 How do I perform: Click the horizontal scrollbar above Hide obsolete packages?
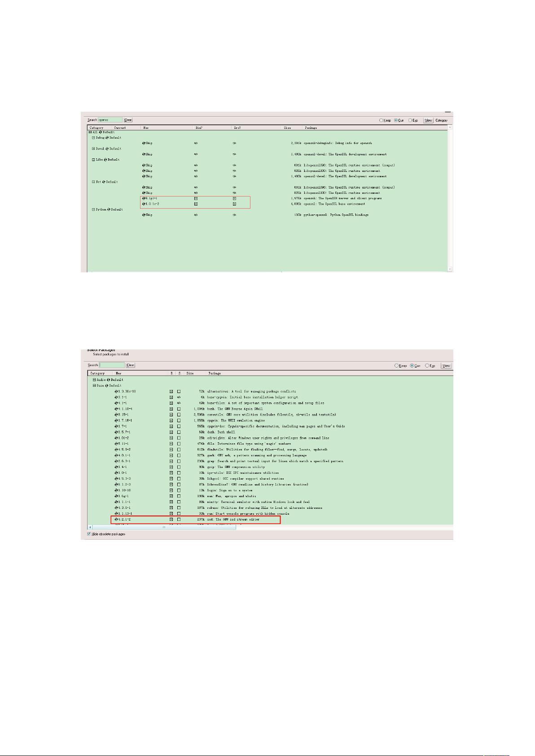pyautogui.click(x=163, y=527)
